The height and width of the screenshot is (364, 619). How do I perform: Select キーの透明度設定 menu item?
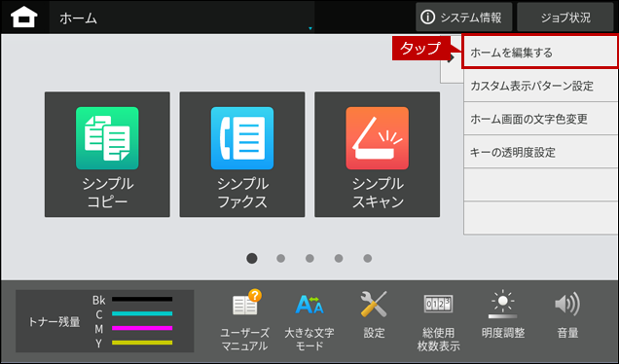pyautogui.click(x=541, y=152)
